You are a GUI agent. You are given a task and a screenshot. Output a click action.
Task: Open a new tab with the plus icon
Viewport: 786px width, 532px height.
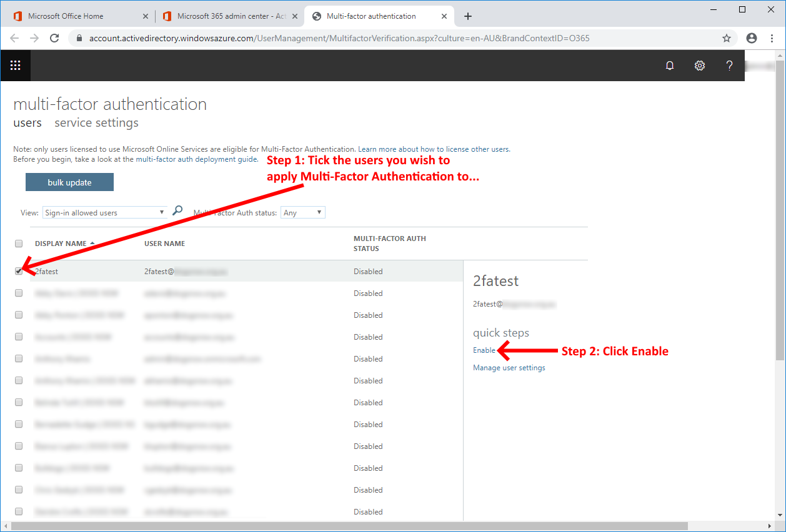coord(468,16)
